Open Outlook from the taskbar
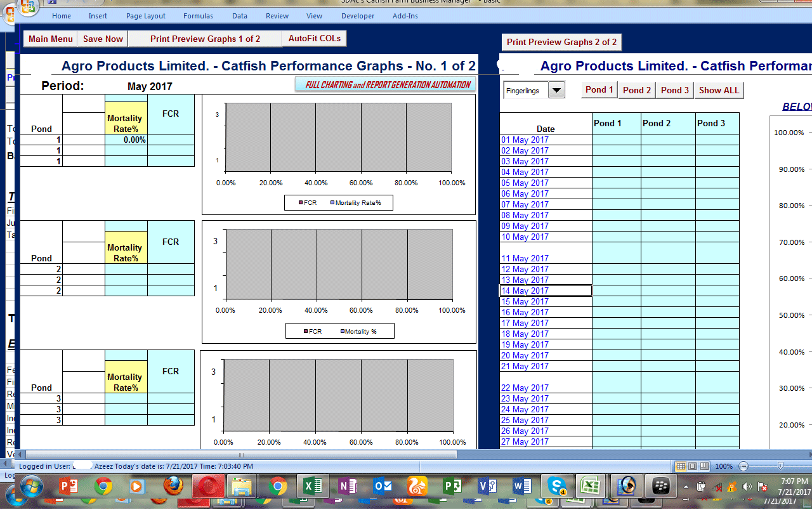The width and height of the screenshot is (812, 510). coord(383,487)
